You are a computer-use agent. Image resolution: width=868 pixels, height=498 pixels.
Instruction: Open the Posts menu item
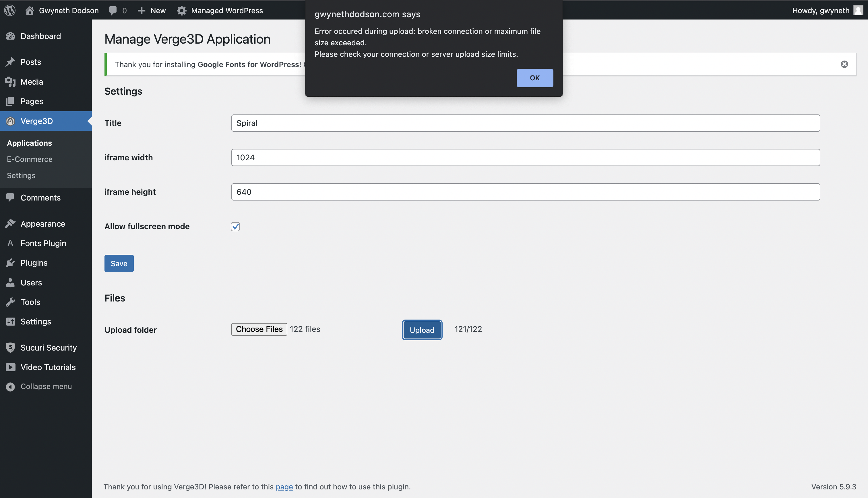pyautogui.click(x=46, y=62)
